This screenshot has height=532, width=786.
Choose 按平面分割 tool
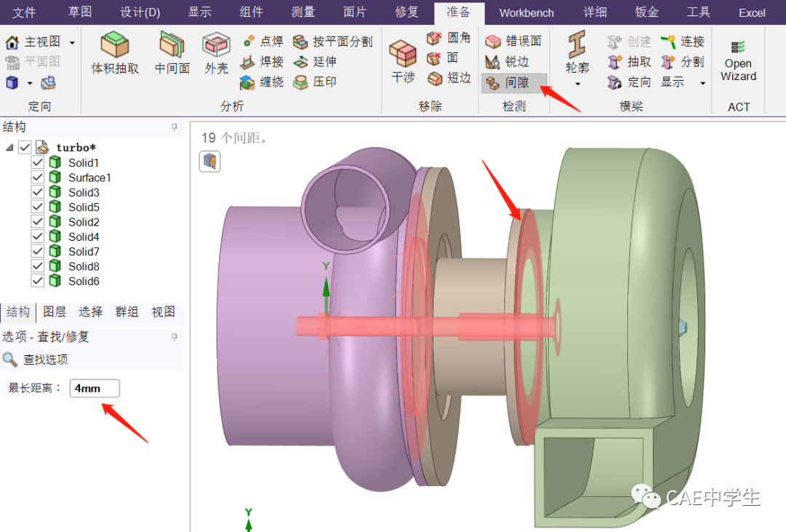(333, 41)
